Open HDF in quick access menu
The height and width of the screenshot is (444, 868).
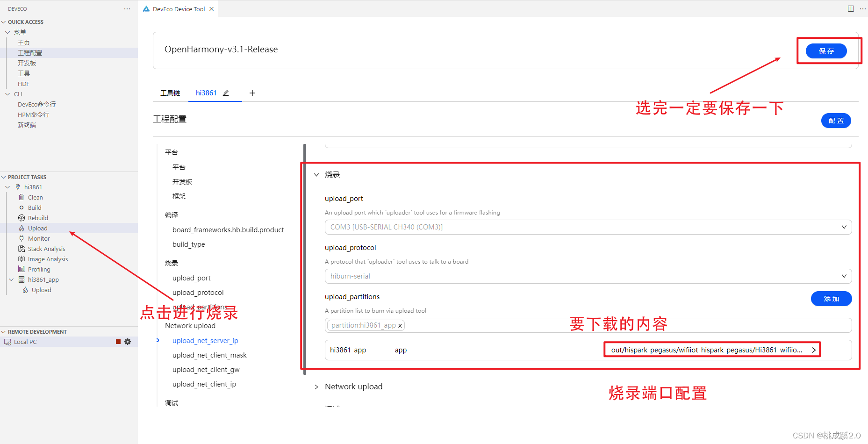pyautogui.click(x=23, y=84)
